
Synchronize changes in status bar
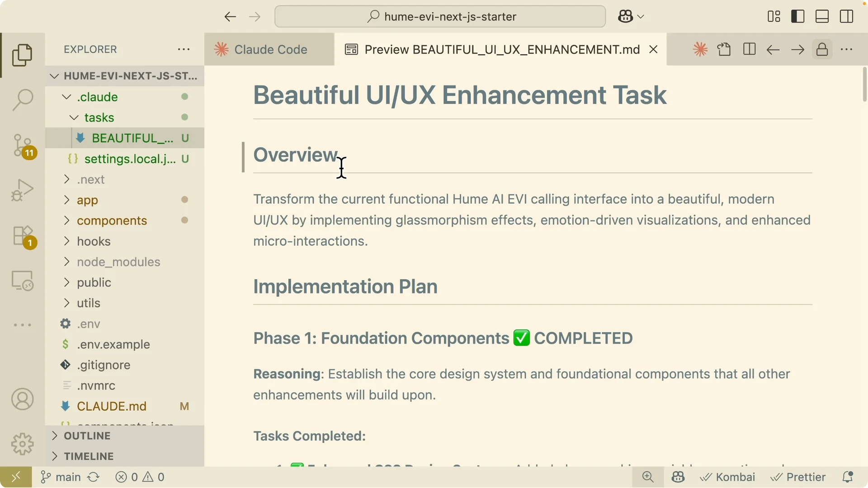coord(94,477)
